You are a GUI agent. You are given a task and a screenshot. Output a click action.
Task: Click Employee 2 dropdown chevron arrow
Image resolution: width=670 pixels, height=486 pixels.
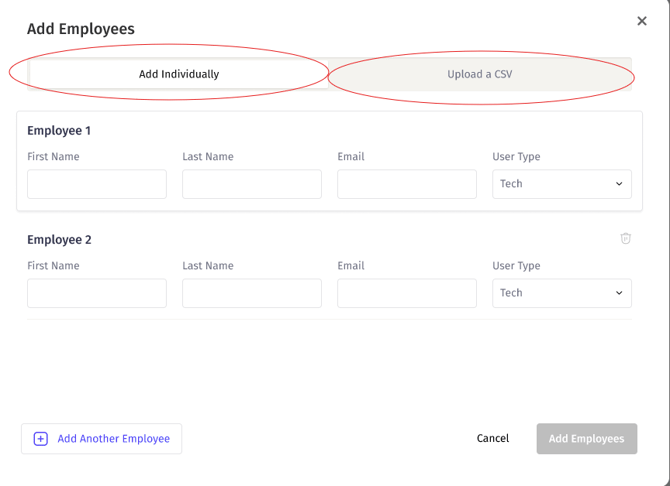click(x=619, y=293)
